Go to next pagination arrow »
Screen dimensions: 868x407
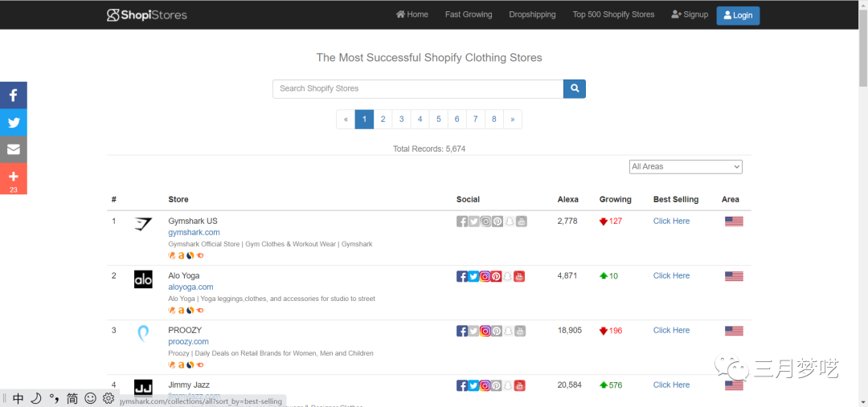[x=512, y=120]
